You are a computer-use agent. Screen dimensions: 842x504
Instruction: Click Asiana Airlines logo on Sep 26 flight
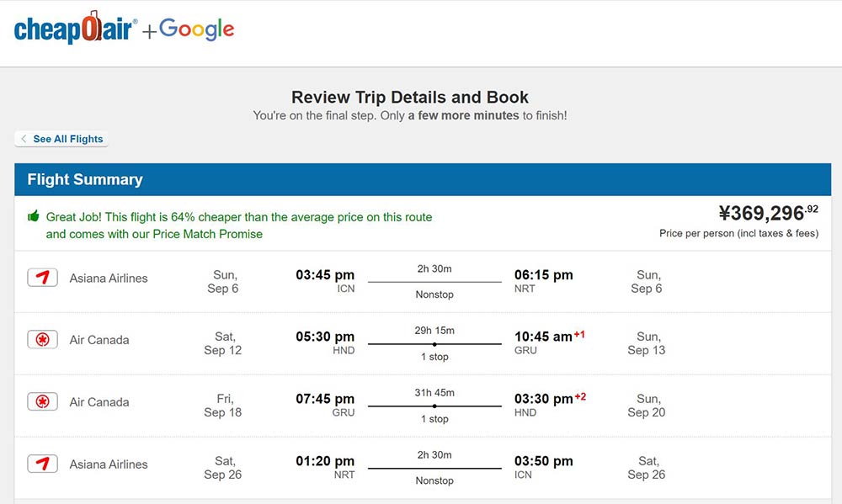[x=42, y=464]
